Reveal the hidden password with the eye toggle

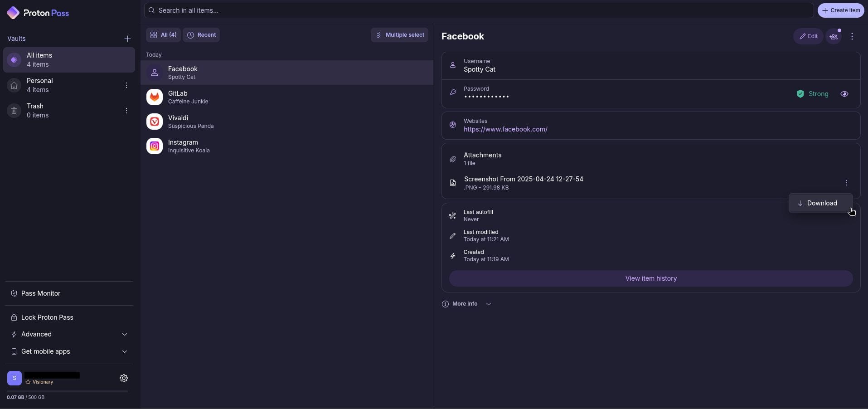[x=844, y=94]
